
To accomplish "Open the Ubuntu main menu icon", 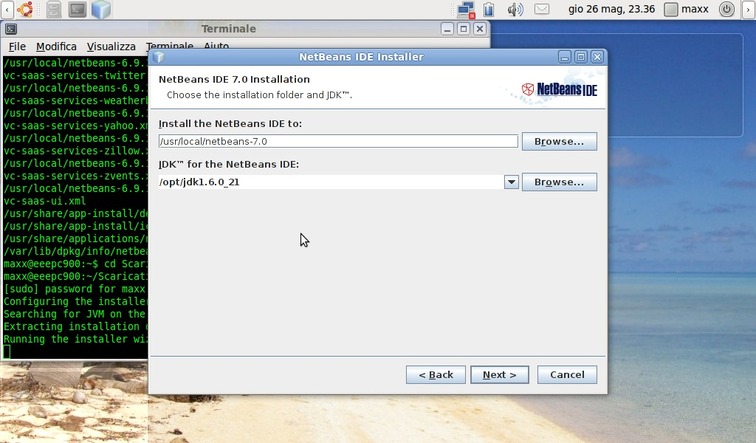I will coord(24,10).
